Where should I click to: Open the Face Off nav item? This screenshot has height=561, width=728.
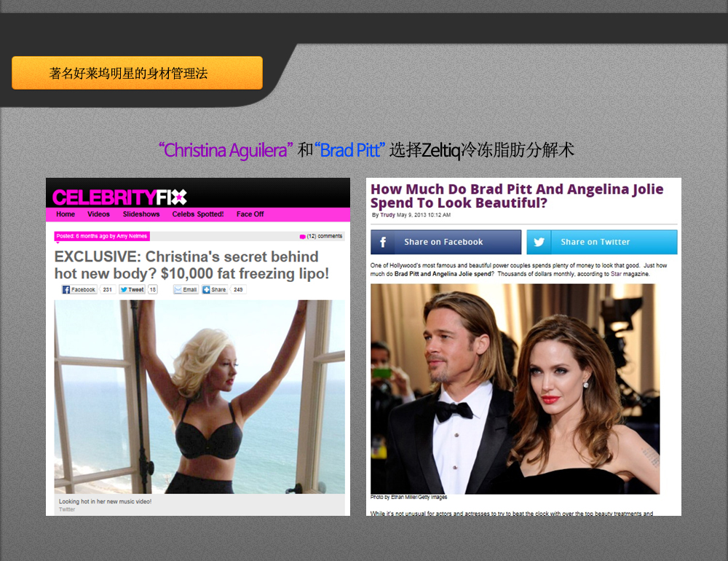[250, 214]
